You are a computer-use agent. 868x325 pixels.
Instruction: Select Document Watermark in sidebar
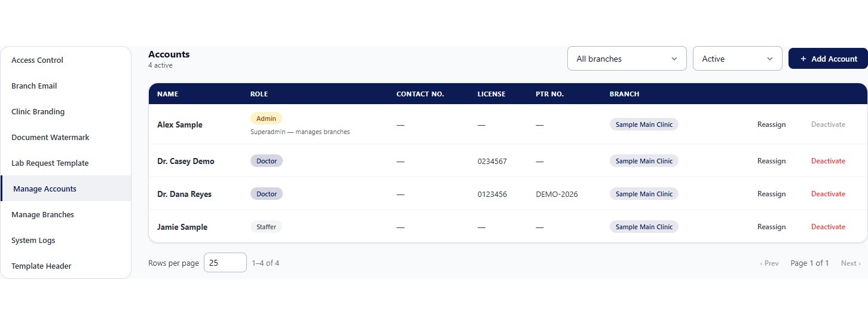tap(66, 137)
